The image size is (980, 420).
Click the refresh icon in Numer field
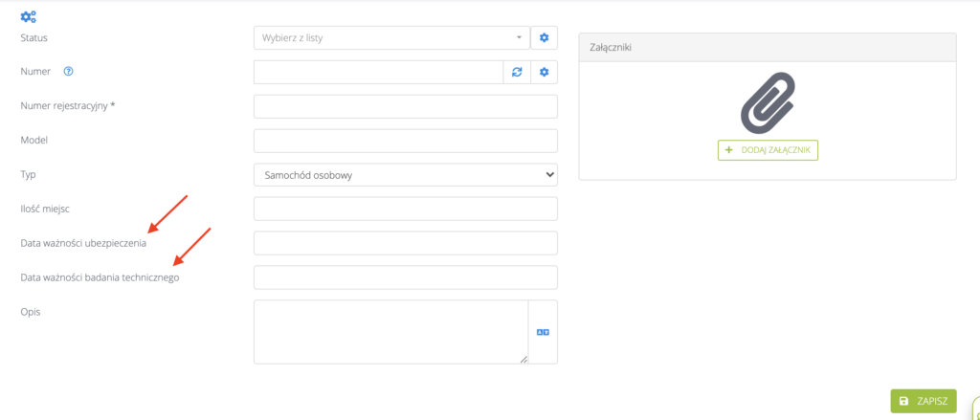517,72
